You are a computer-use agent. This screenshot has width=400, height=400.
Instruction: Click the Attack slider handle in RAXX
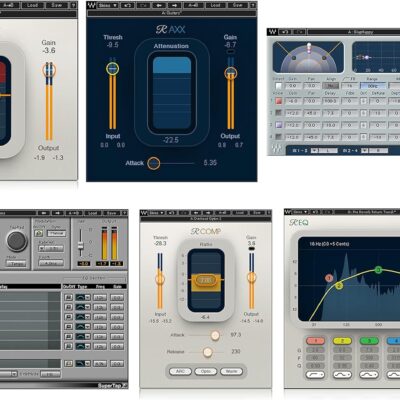pyautogui.click(x=154, y=163)
